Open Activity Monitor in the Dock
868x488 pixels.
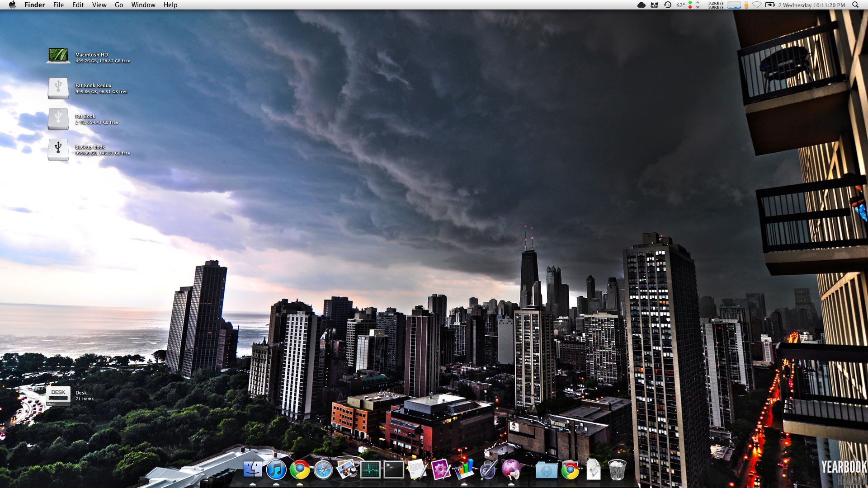pyautogui.click(x=370, y=470)
